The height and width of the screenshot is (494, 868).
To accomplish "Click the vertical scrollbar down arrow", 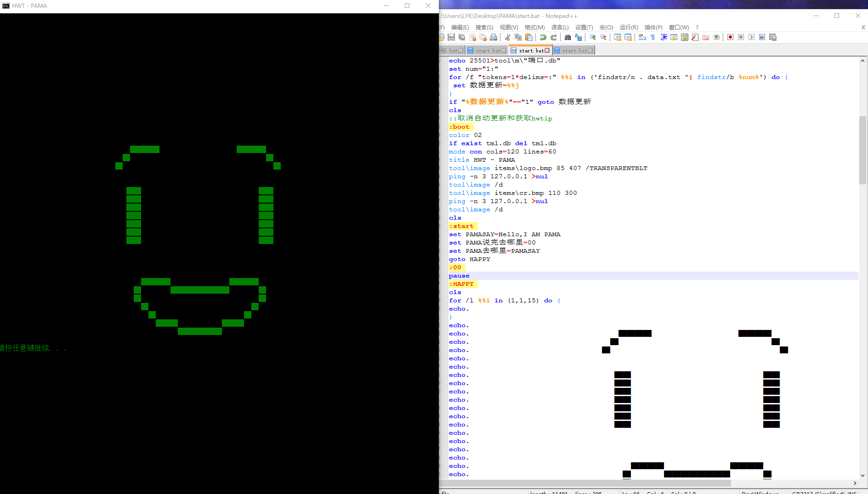I will tap(862, 476).
